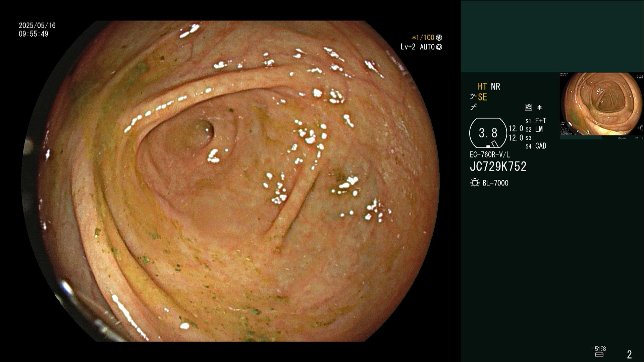Click the image counter 2
The height and width of the screenshot is (362, 644).
click(x=630, y=354)
